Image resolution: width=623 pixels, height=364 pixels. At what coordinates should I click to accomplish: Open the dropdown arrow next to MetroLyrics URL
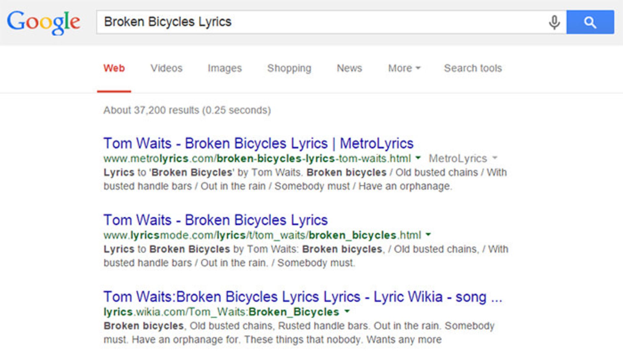click(x=418, y=158)
